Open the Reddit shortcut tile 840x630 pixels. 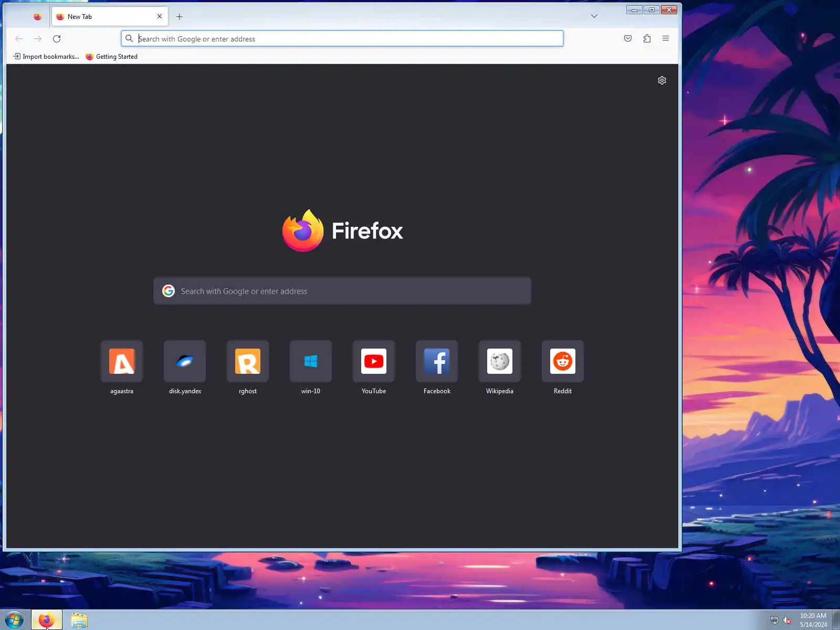click(x=563, y=361)
